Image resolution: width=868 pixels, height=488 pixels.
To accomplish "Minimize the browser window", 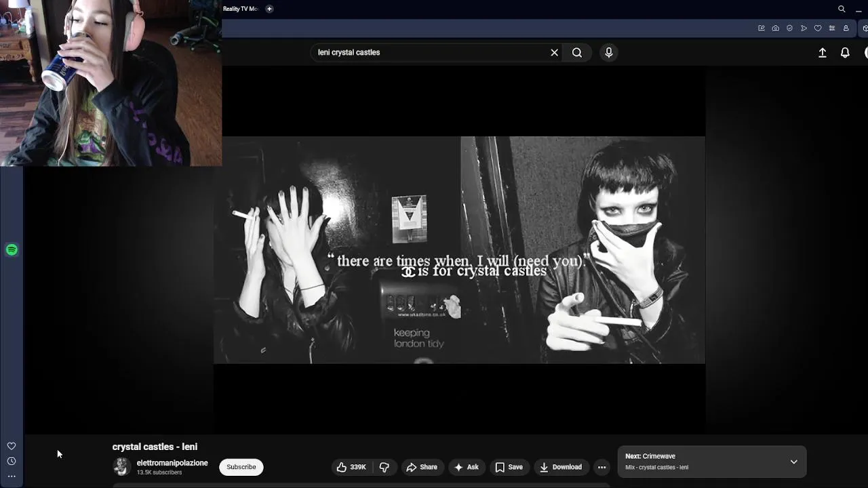I will [x=859, y=9].
